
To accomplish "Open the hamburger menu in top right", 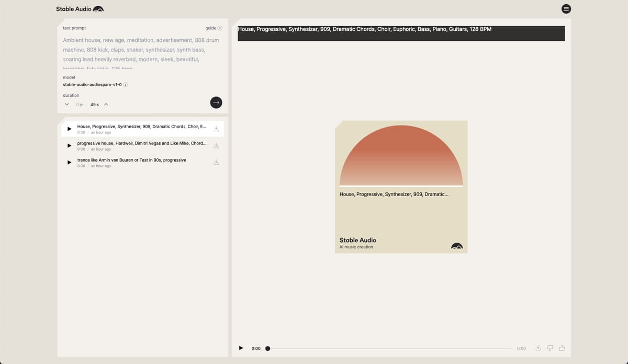I will pyautogui.click(x=566, y=9).
